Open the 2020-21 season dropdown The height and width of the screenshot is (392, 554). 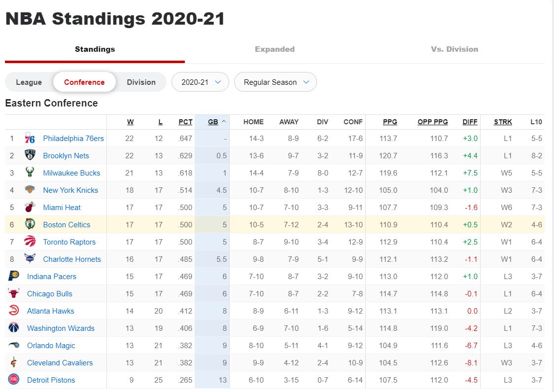click(200, 82)
